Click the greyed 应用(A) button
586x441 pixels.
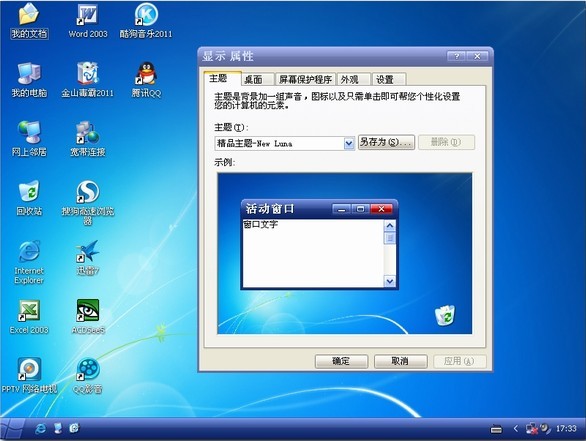[x=460, y=361]
